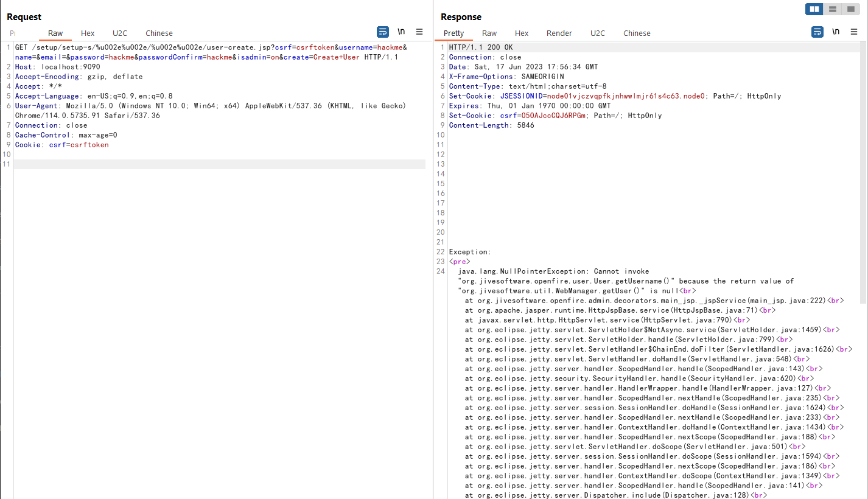
Task: Click the 'Content-Length: 5846' header
Action: click(x=492, y=125)
